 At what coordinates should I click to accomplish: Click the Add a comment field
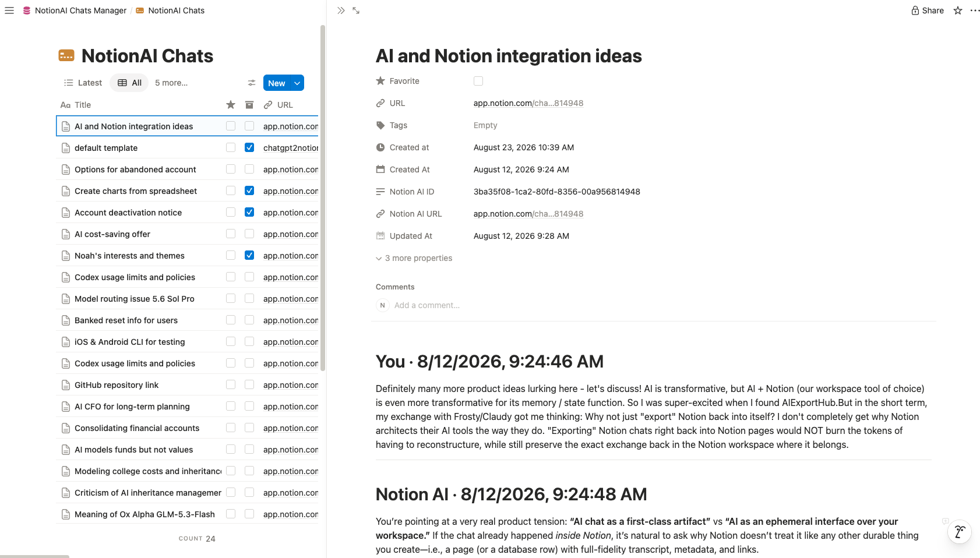(427, 305)
